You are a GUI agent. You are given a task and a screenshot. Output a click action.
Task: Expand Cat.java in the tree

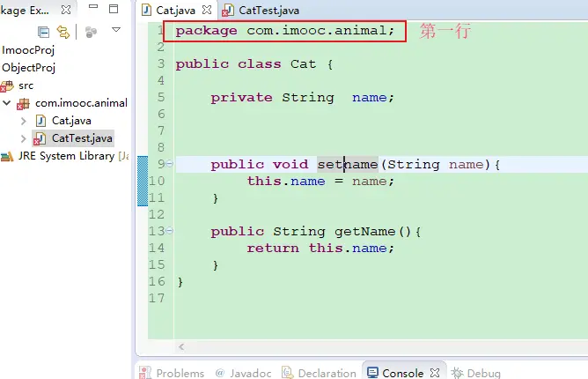point(23,121)
